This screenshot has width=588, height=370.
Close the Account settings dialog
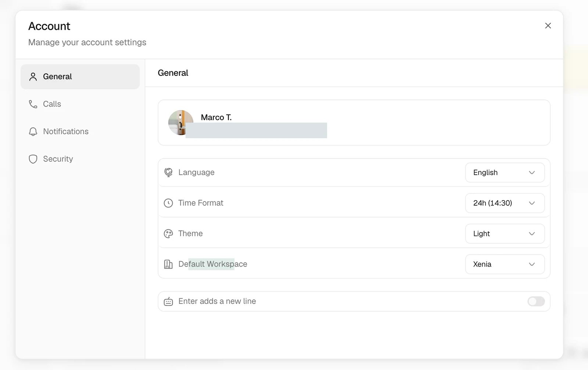pyautogui.click(x=548, y=26)
